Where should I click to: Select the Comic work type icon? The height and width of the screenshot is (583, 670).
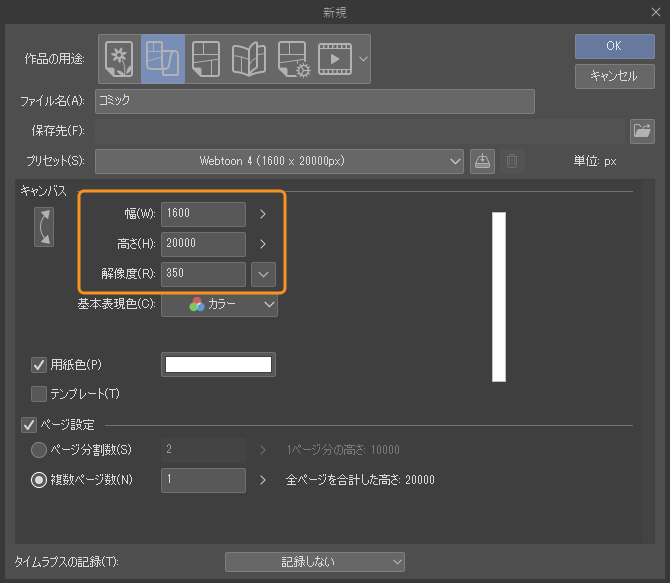pyautogui.click(x=206, y=59)
